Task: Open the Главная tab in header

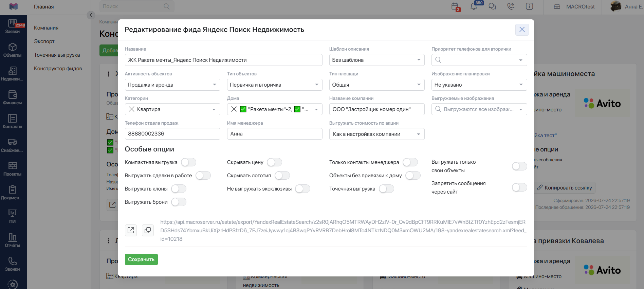Action: (44, 7)
